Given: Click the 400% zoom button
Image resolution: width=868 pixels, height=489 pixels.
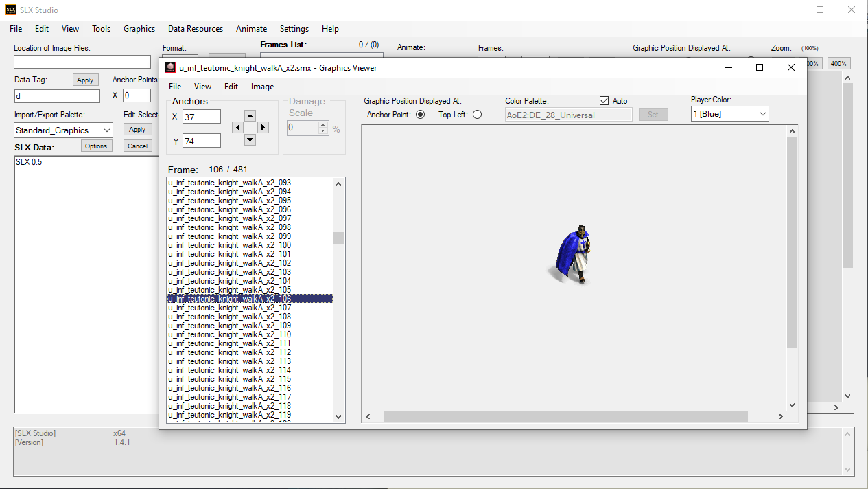Looking at the screenshot, I should click(838, 63).
